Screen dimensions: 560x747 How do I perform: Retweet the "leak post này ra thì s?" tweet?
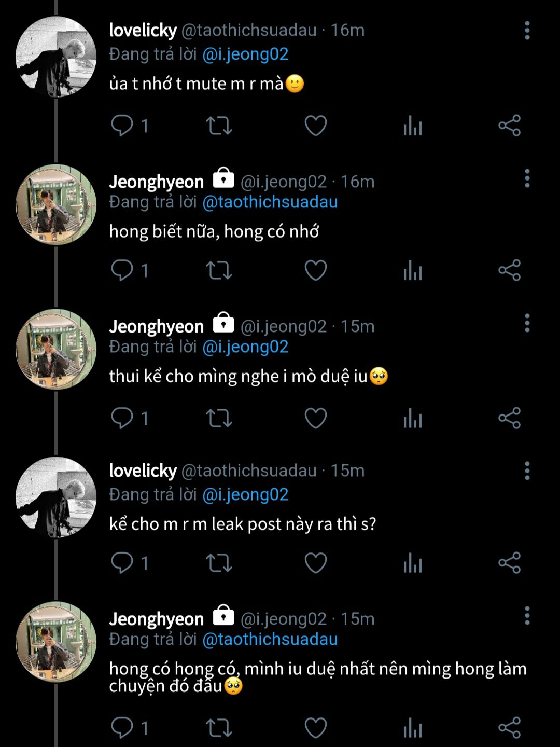coord(219,563)
